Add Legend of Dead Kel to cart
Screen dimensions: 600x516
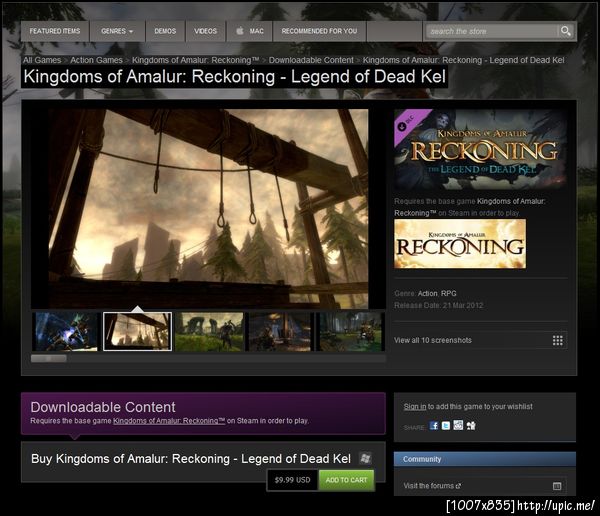coord(346,480)
